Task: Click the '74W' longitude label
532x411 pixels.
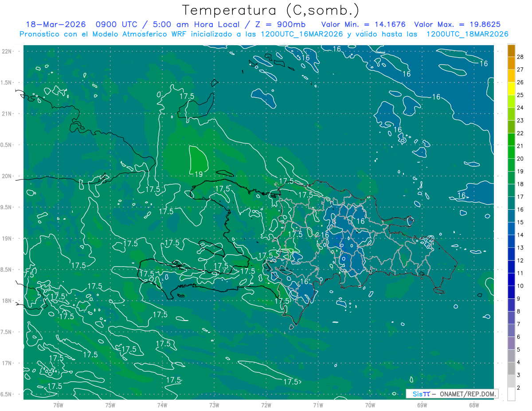Action: (162, 405)
